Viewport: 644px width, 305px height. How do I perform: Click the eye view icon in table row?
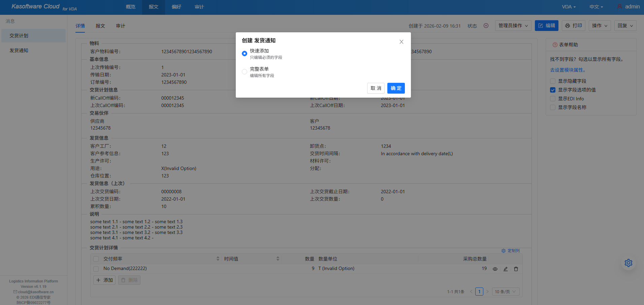tap(495, 269)
